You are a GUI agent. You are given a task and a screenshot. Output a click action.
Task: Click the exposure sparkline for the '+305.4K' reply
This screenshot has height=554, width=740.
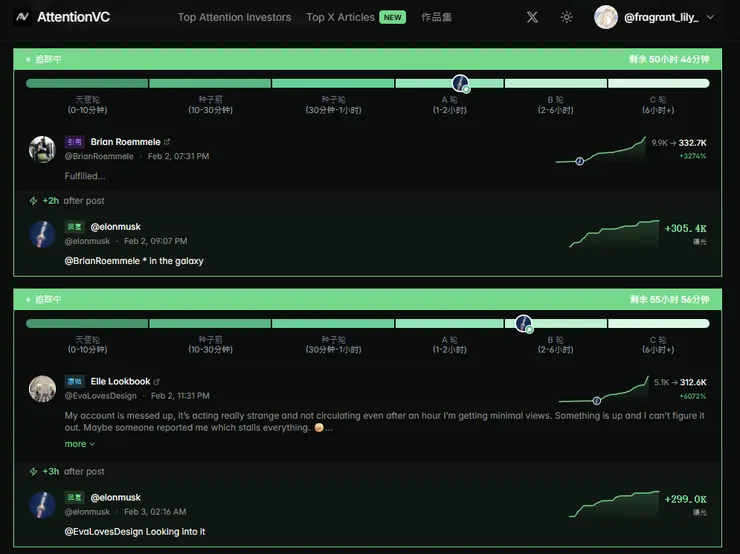(x=614, y=234)
